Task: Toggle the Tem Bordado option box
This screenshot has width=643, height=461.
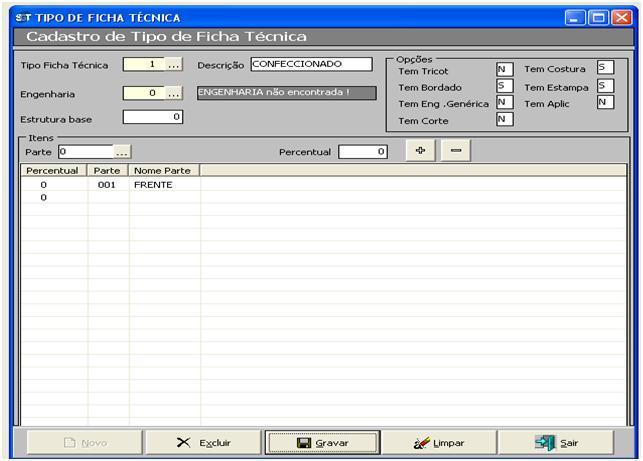Action: pyautogui.click(x=504, y=86)
